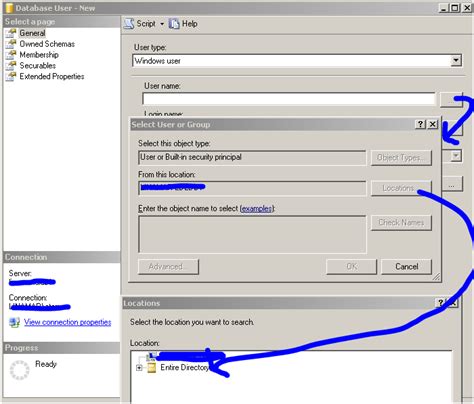Maximize the Database User window
Screen dimensions: 474x404
(455, 8)
